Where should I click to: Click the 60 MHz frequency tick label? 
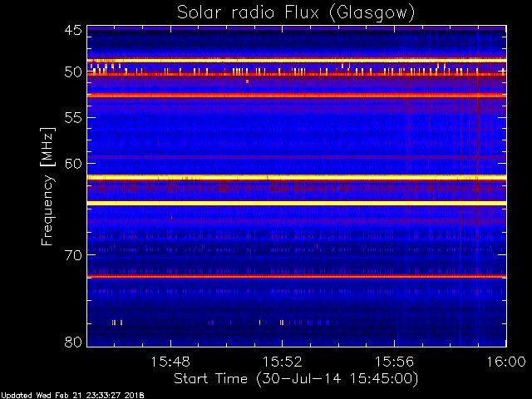click(x=73, y=164)
